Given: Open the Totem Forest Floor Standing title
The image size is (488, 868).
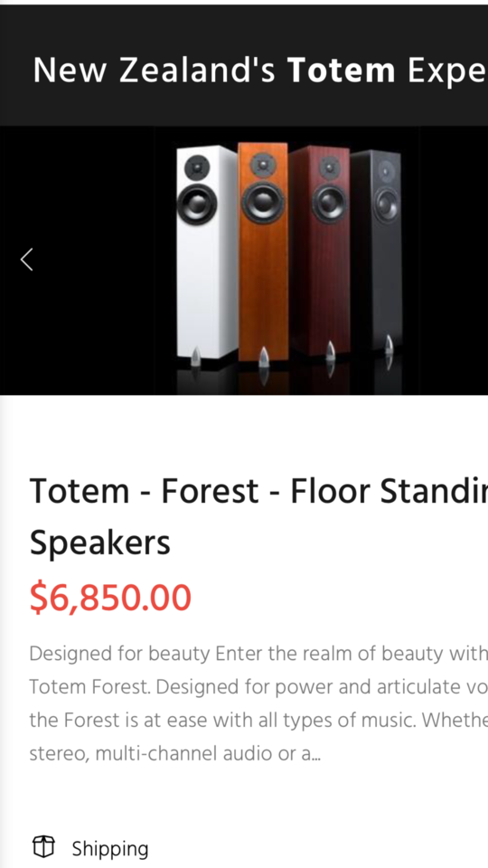Looking at the screenshot, I should click(258, 516).
